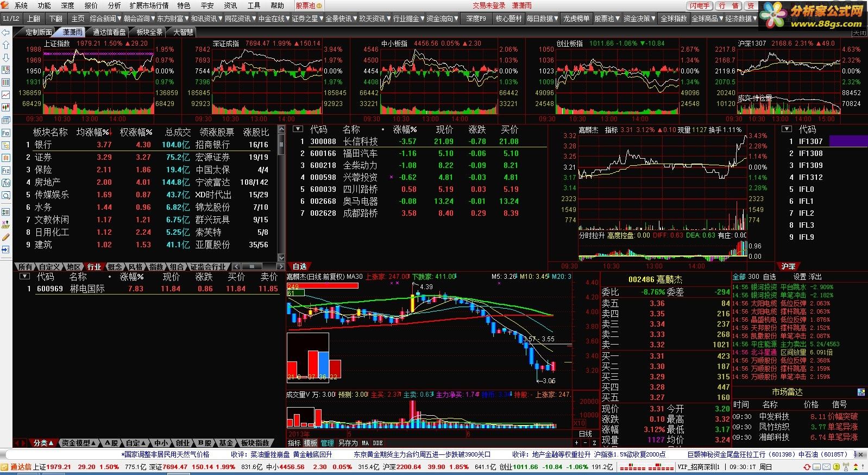Select the pencil drawing tool sidebar icon
The image size is (868, 475).
pyautogui.click(x=6, y=237)
